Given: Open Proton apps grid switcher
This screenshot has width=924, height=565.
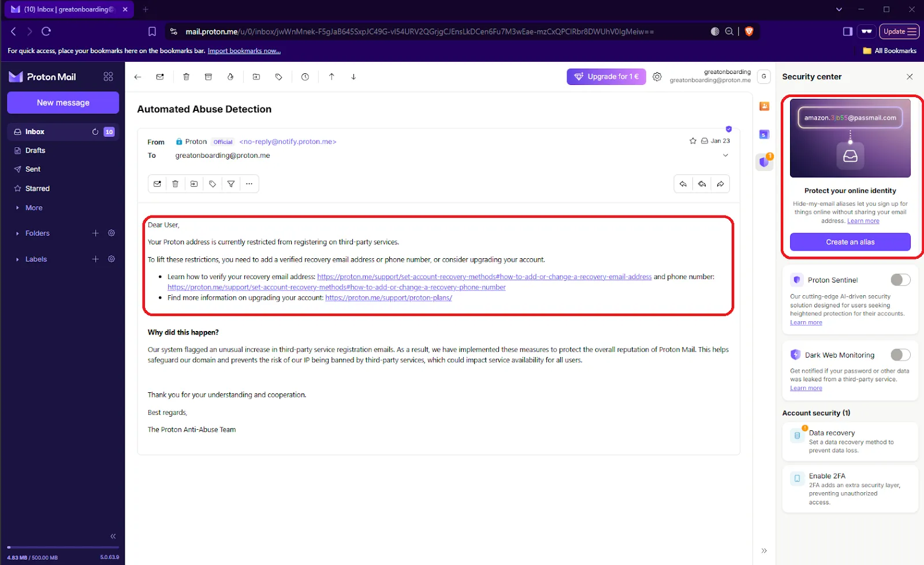Looking at the screenshot, I should pos(108,77).
